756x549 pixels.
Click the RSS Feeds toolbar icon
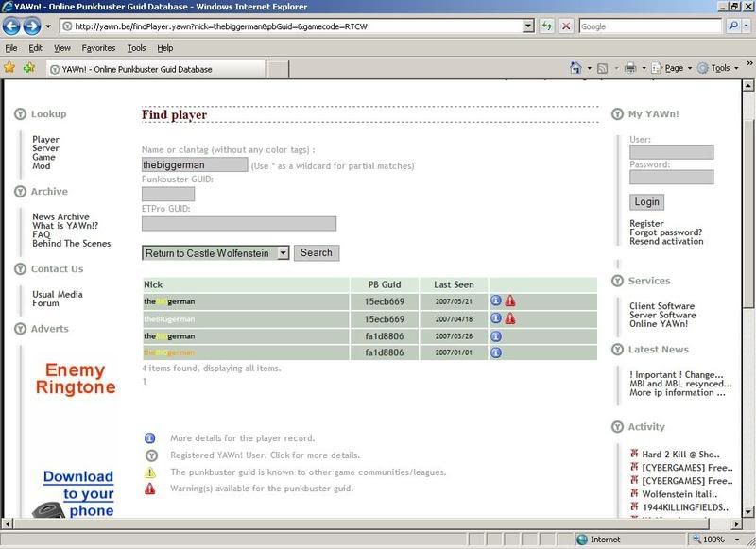point(602,68)
